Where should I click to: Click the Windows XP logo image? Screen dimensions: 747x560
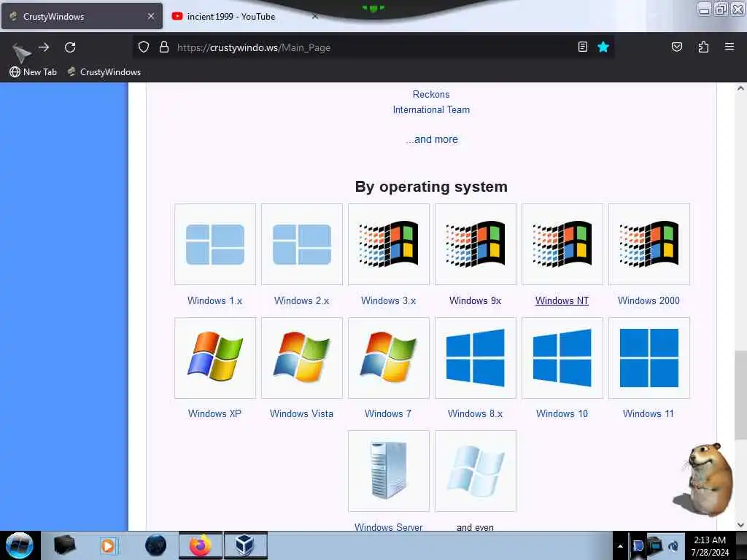coord(215,357)
